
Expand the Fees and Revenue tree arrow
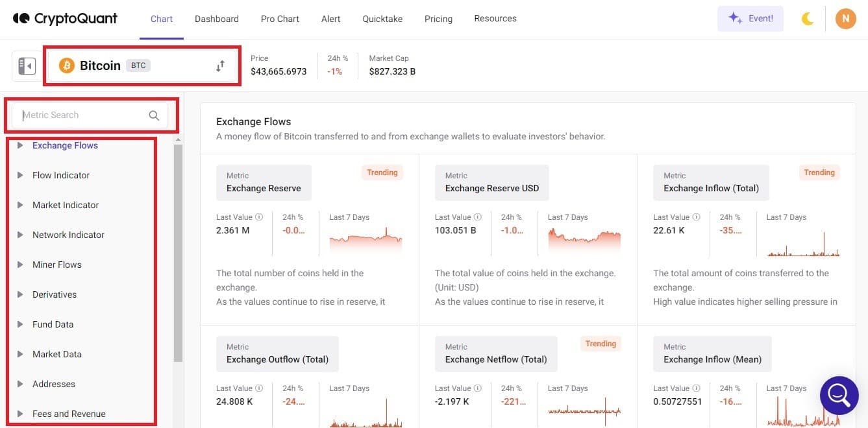pos(20,414)
